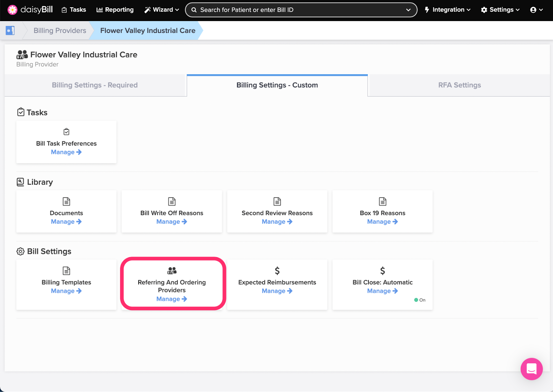Image resolution: width=553 pixels, height=392 pixels.
Task: Click the Bill Write Off Reasons icon
Action: (x=172, y=202)
